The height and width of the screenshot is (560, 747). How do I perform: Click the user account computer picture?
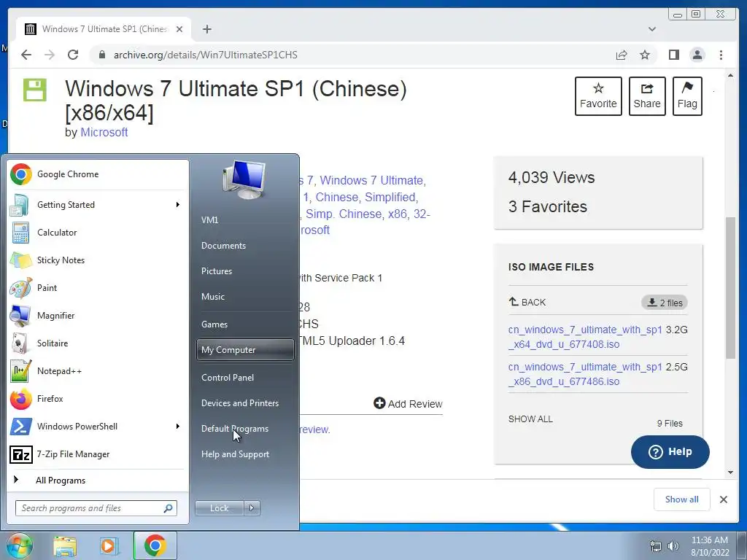point(244,181)
